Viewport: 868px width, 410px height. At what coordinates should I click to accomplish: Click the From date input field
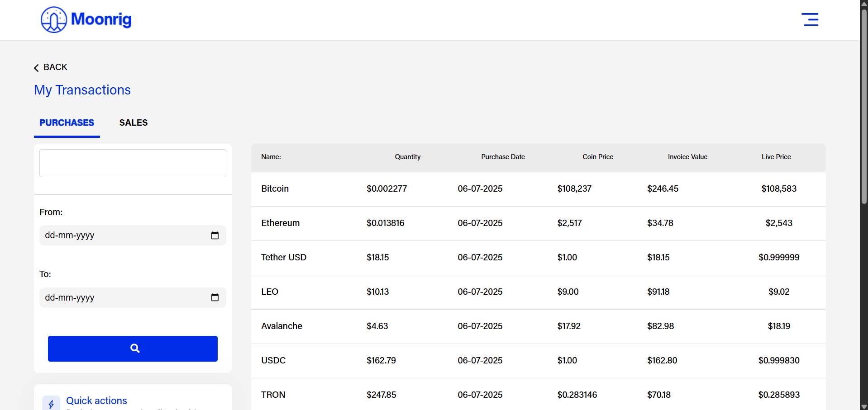(x=133, y=235)
